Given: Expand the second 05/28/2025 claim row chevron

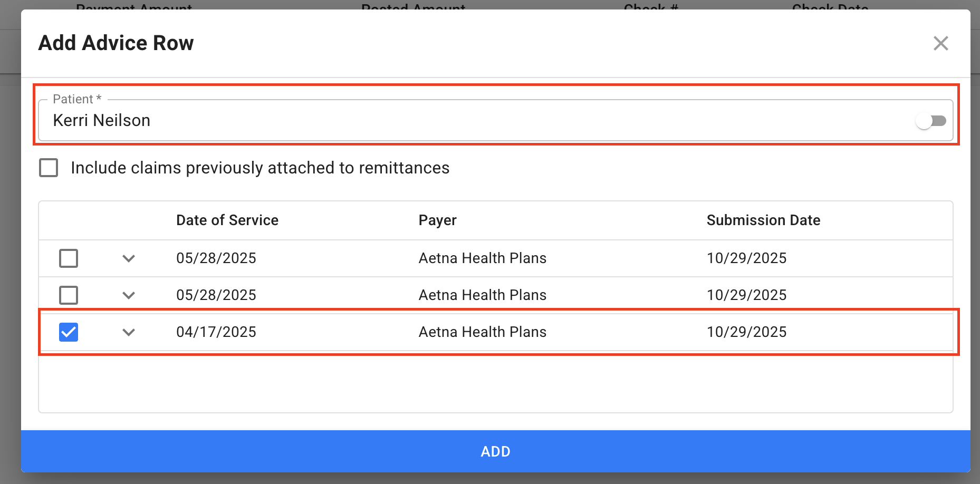Looking at the screenshot, I should 129,295.
